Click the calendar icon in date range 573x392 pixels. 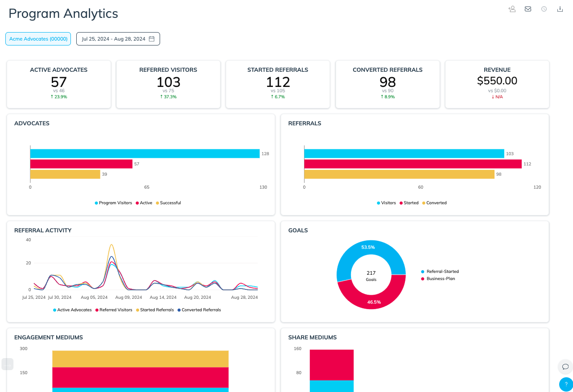pos(152,39)
